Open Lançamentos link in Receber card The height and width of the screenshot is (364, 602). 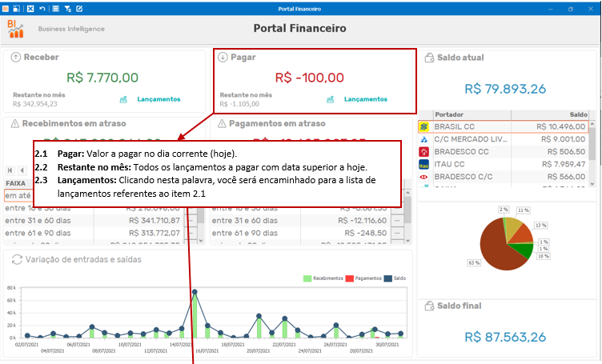pos(159,99)
